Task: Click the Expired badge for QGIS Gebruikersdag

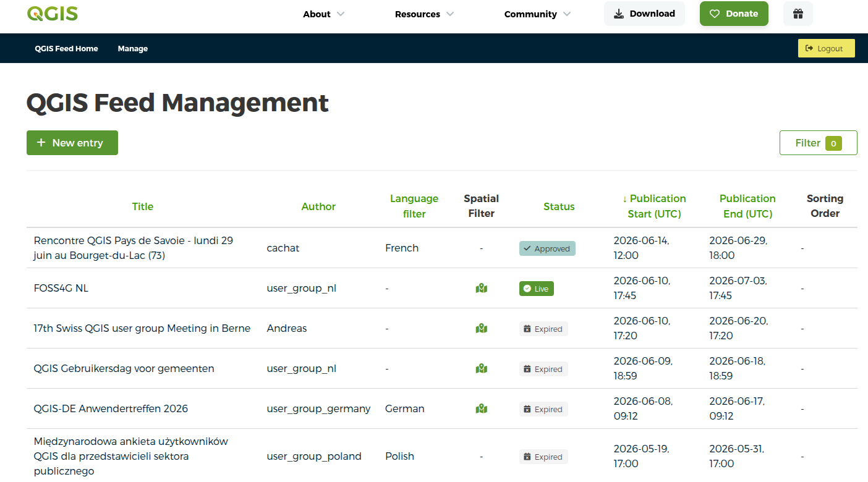Action: pos(543,369)
